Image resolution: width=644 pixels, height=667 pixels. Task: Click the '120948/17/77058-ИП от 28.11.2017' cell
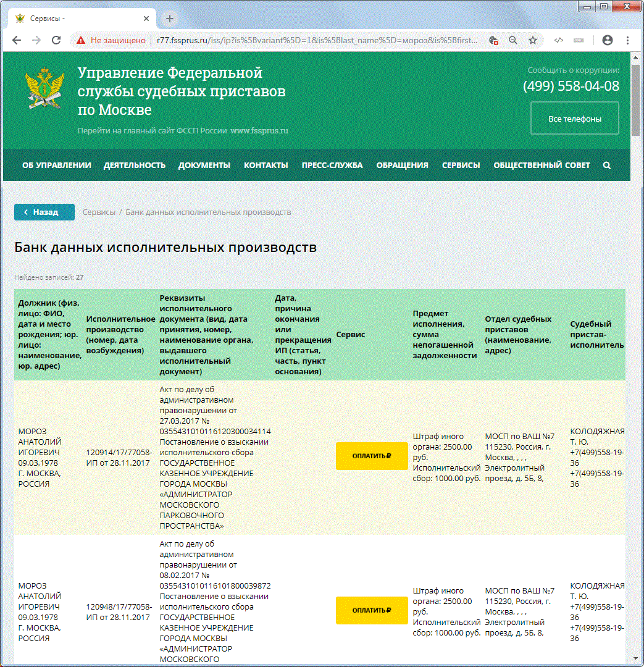point(119,612)
